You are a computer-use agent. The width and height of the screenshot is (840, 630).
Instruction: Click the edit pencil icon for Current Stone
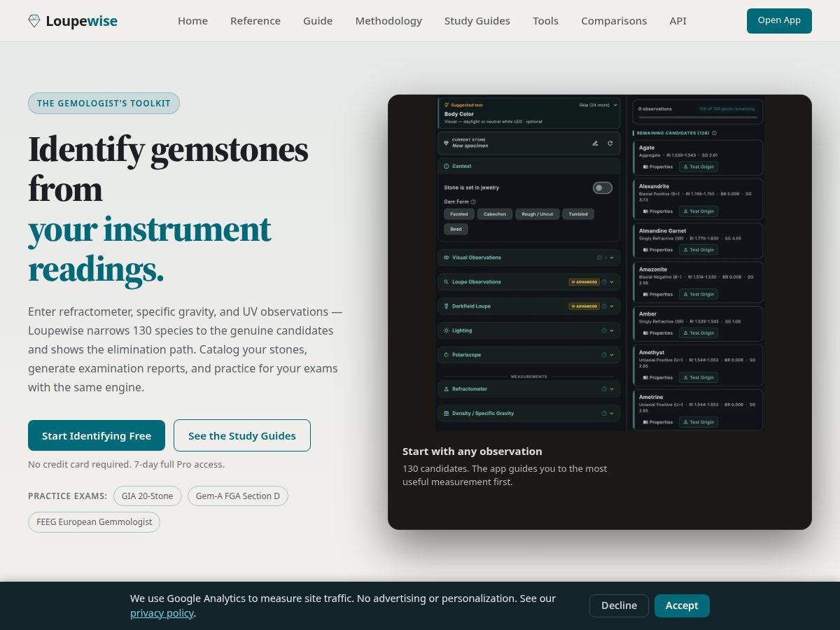tap(595, 143)
